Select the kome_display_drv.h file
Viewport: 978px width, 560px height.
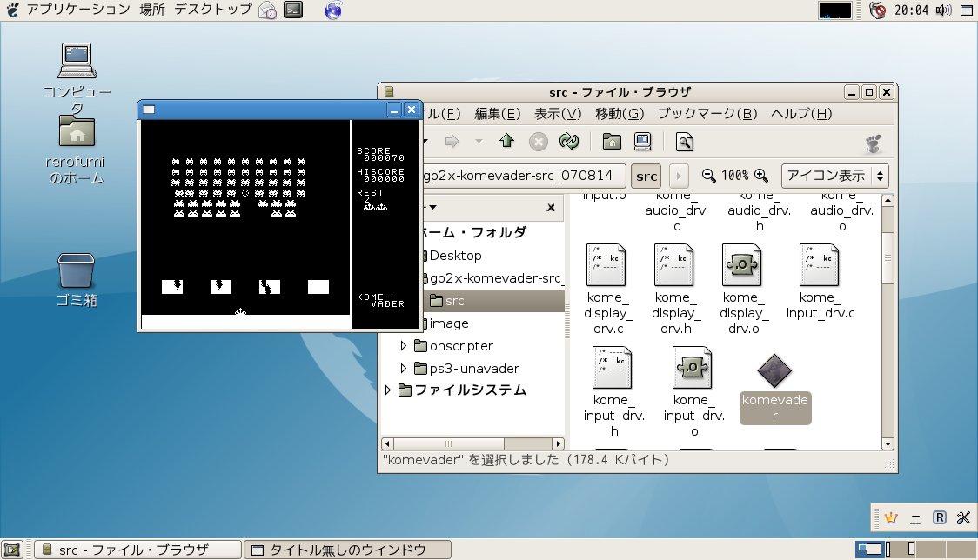coord(676,290)
